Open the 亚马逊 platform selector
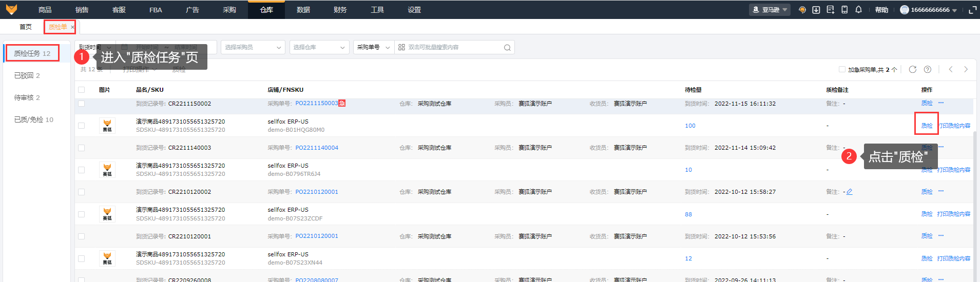The height and width of the screenshot is (282, 980). point(770,10)
